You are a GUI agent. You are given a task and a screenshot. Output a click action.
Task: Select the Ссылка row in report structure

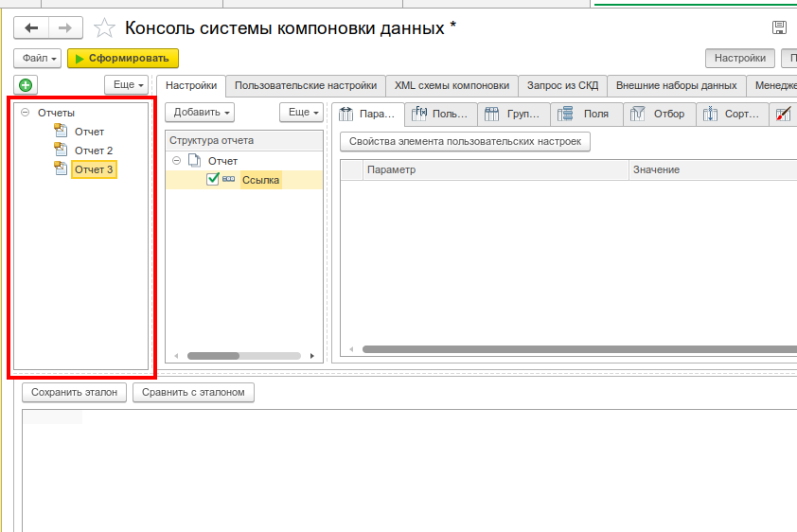pyautogui.click(x=244, y=179)
